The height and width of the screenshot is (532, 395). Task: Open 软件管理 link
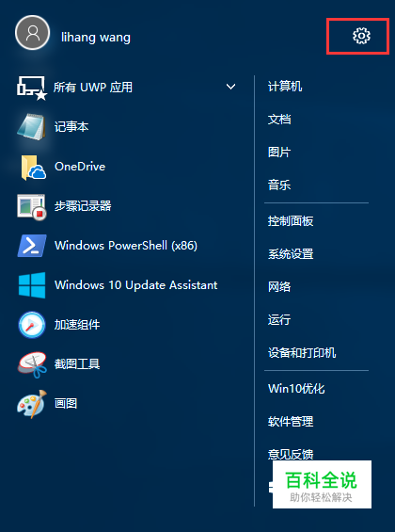[291, 422]
